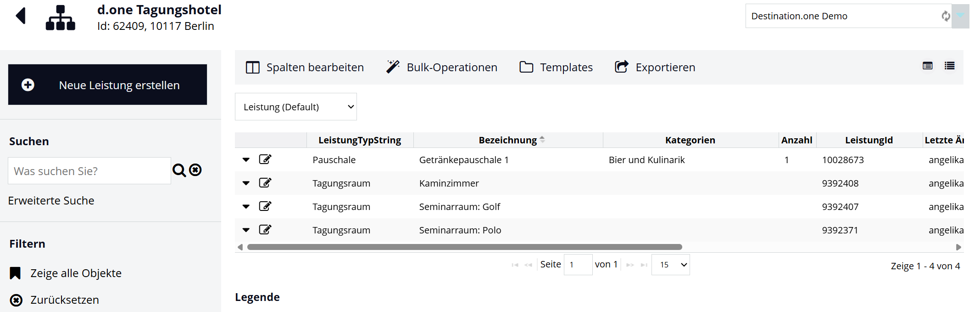The image size is (980, 312).
Task: Sort by Kategorien column
Action: 690,140
